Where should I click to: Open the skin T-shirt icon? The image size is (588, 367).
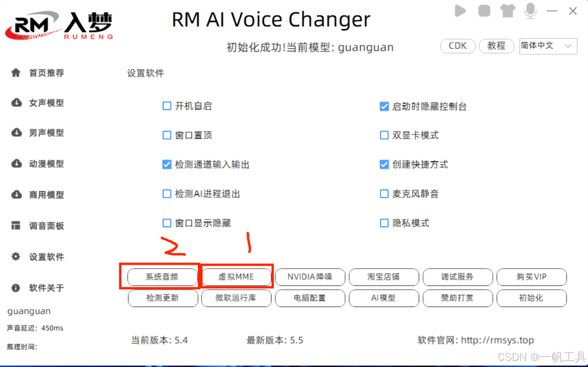[507, 10]
